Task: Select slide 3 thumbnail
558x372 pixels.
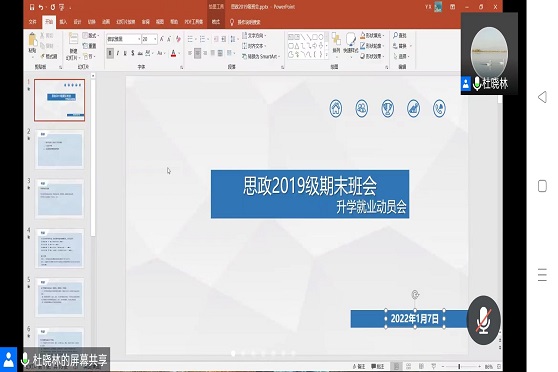Action: click(60, 199)
